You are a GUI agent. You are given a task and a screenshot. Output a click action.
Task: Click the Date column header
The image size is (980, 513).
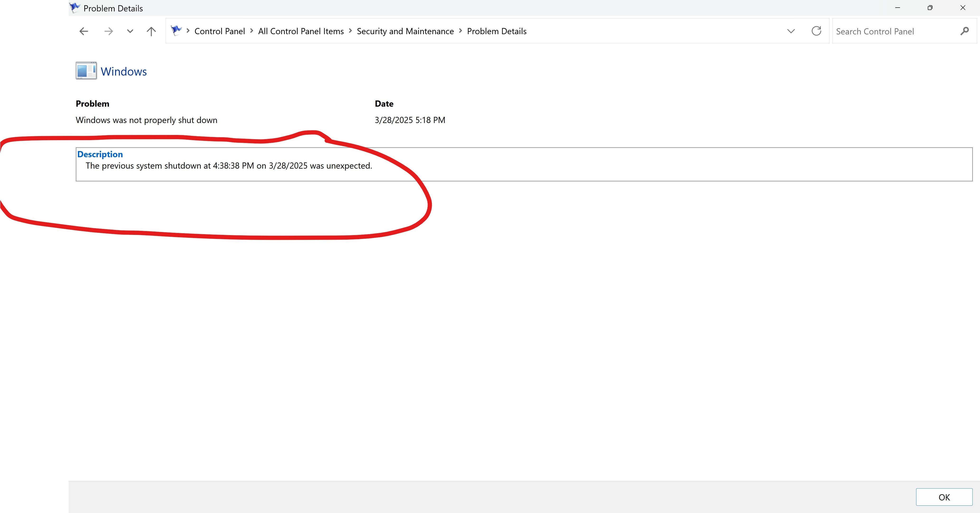point(384,104)
